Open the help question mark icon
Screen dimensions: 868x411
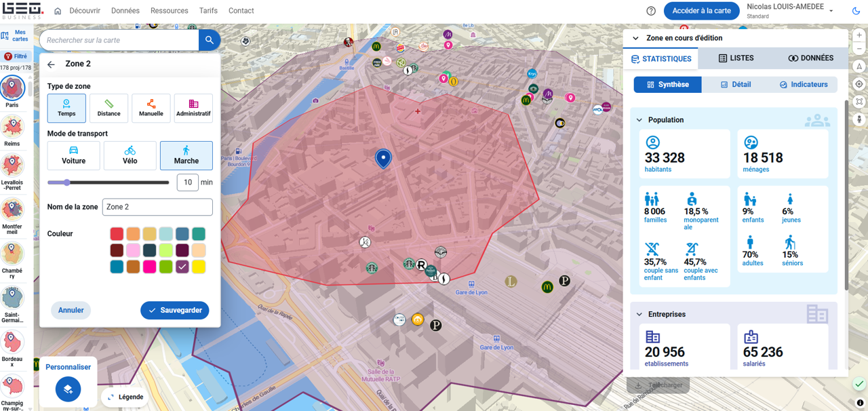coord(651,11)
